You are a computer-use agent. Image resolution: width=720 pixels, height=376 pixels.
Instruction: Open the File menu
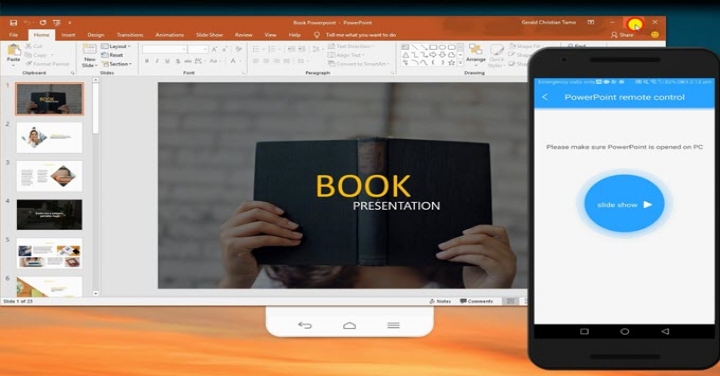click(14, 35)
